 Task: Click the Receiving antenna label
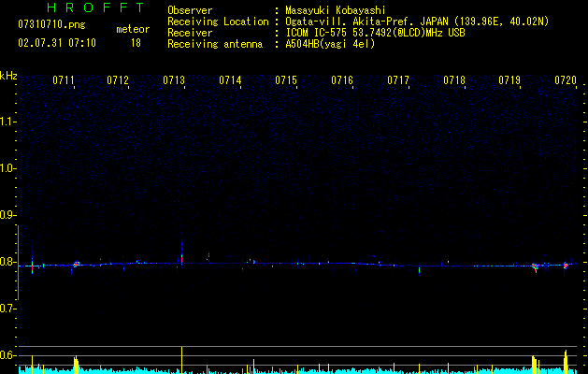215,44
